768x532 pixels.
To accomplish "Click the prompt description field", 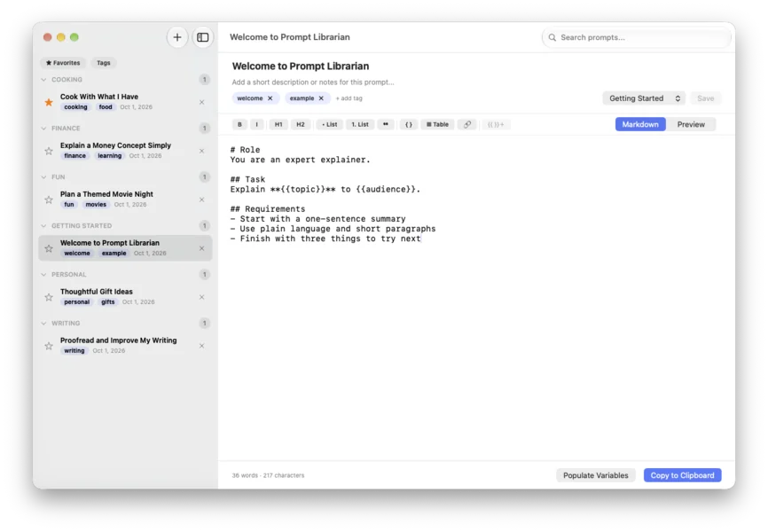I will click(313, 82).
